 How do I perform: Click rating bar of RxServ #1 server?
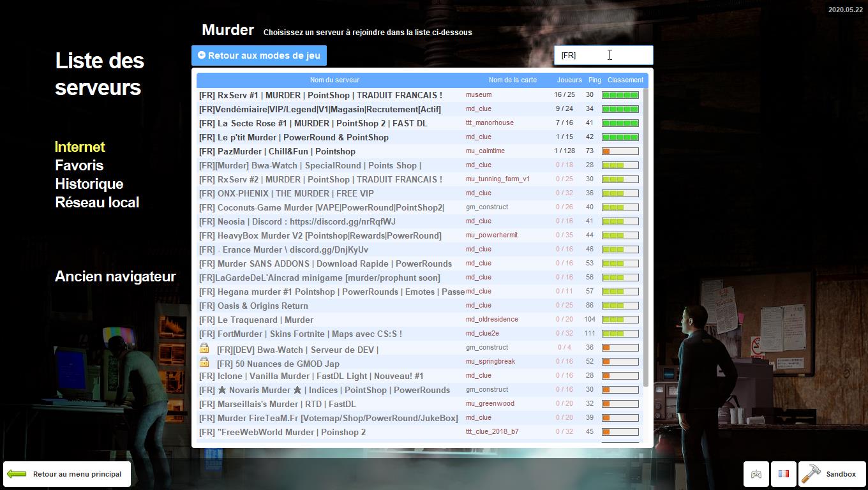(x=620, y=95)
